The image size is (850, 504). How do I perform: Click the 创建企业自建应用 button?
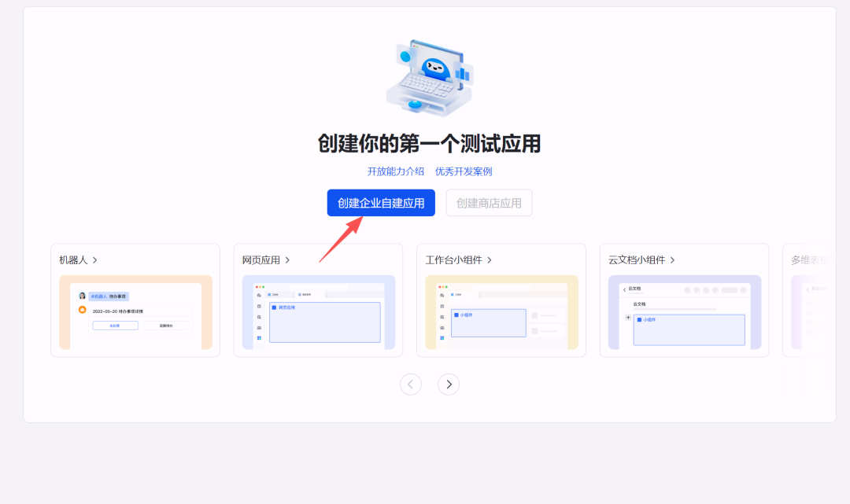[381, 203]
